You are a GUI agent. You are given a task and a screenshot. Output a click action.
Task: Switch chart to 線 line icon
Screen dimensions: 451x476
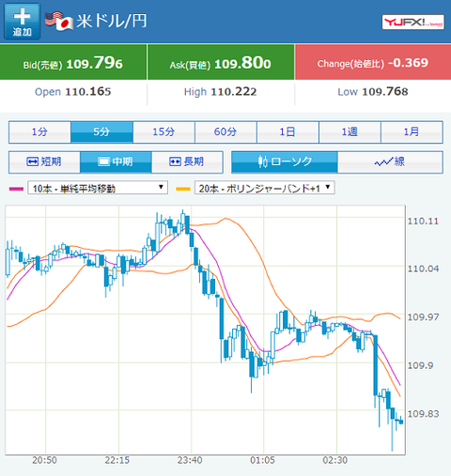tap(383, 162)
